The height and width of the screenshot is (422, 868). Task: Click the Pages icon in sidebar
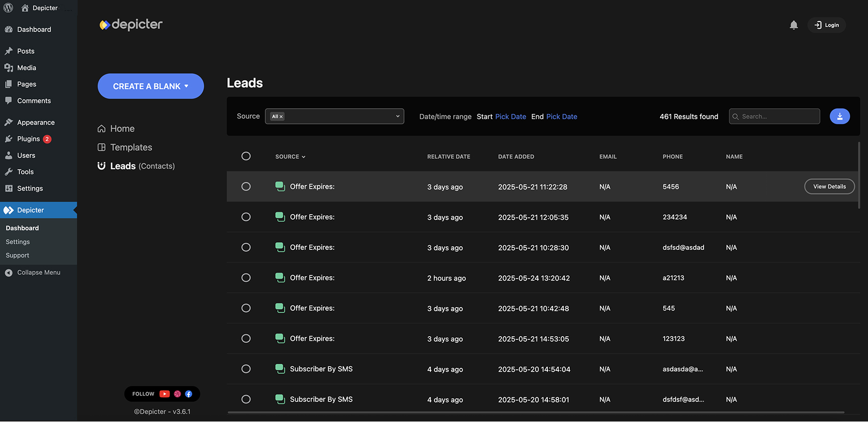9,84
